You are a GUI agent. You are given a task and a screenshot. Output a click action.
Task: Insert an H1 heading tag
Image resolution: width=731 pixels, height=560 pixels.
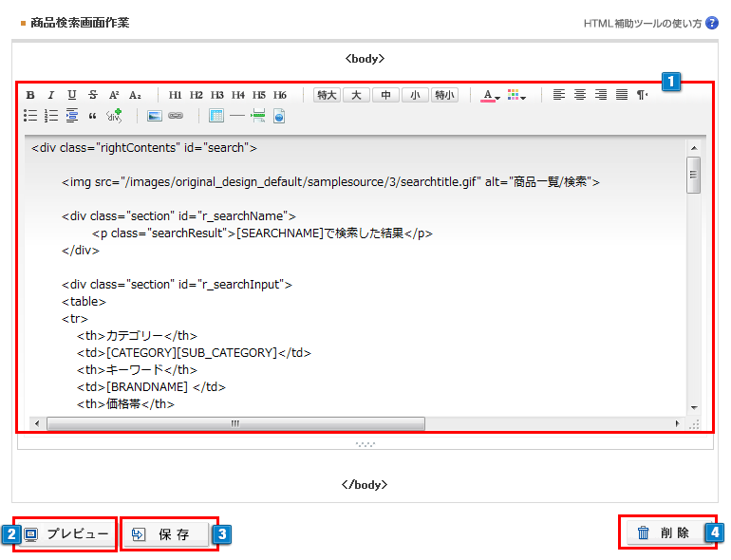[176, 95]
